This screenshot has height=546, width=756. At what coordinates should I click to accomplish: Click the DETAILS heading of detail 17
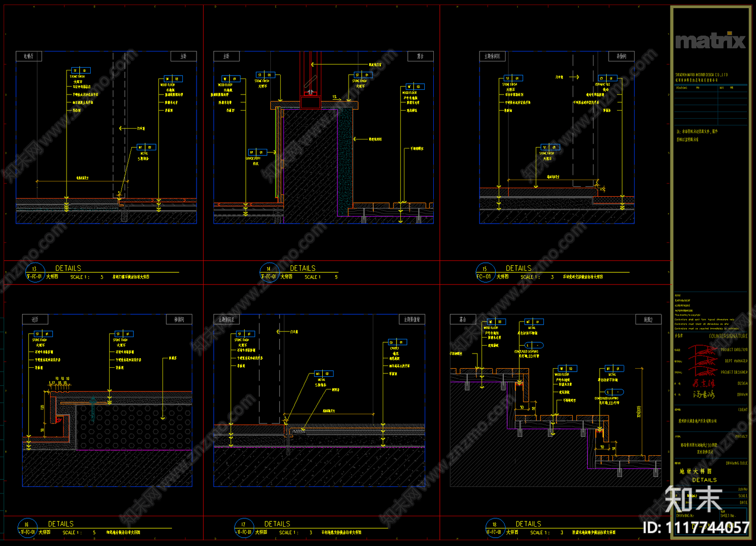[277, 524]
